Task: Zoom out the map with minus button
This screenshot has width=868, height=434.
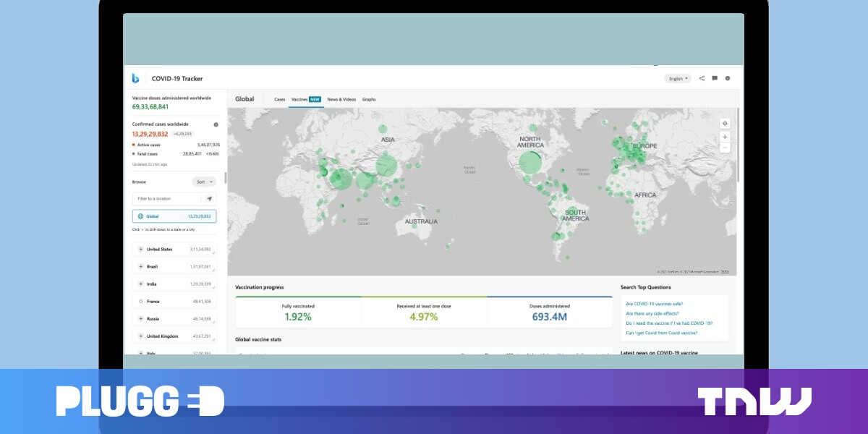Action: coord(725,148)
